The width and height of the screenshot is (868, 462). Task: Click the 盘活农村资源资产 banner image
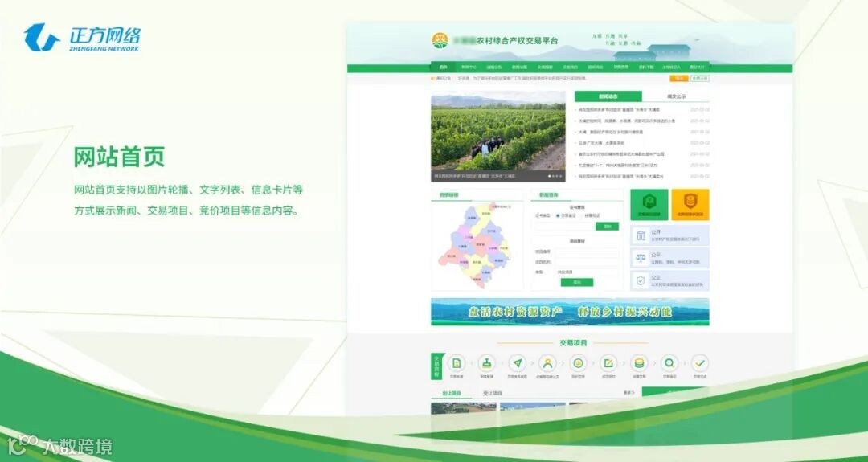click(570, 312)
